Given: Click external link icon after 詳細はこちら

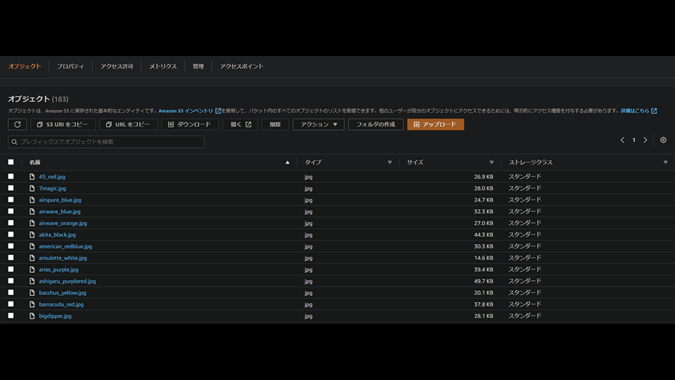Looking at the screenshot, I should [654, 111].
